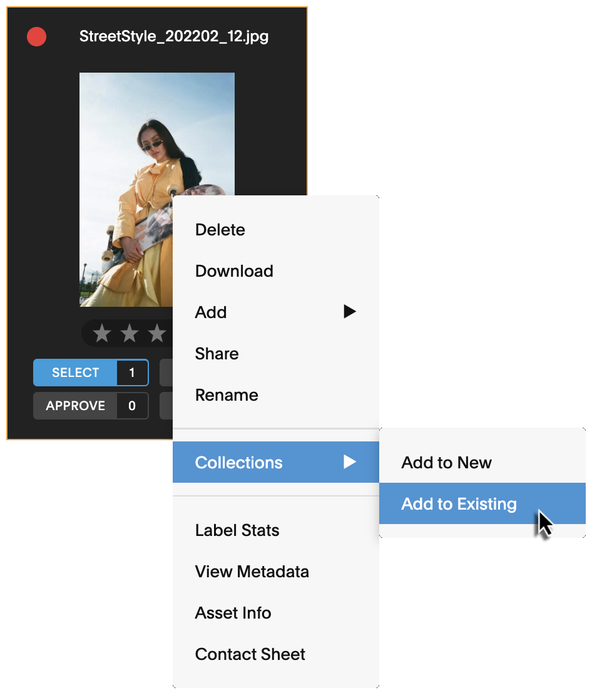Click the SELECT count showing 1
Viewport: 597px width, 700px height.
click(132, 373)
